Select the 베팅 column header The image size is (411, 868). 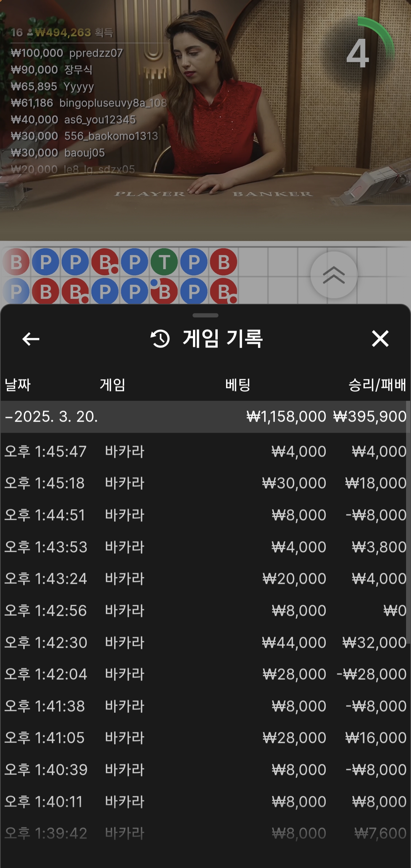238,385
